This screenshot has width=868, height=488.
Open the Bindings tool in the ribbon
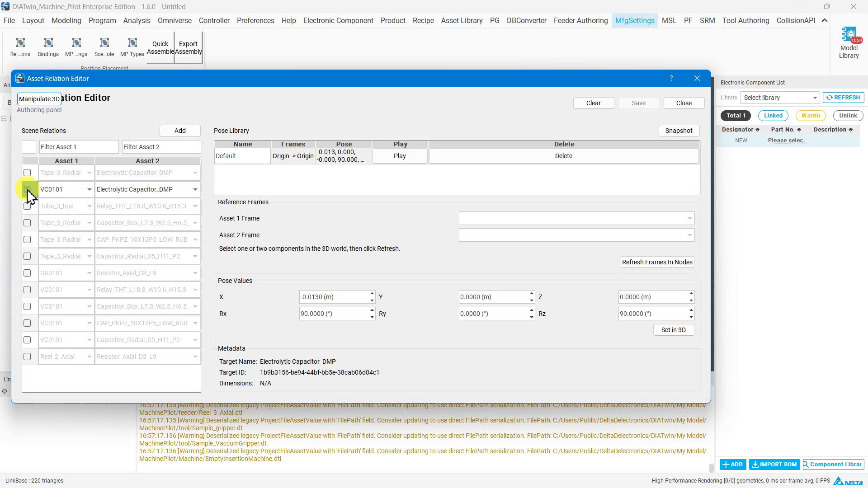click(x=48, y=47)
